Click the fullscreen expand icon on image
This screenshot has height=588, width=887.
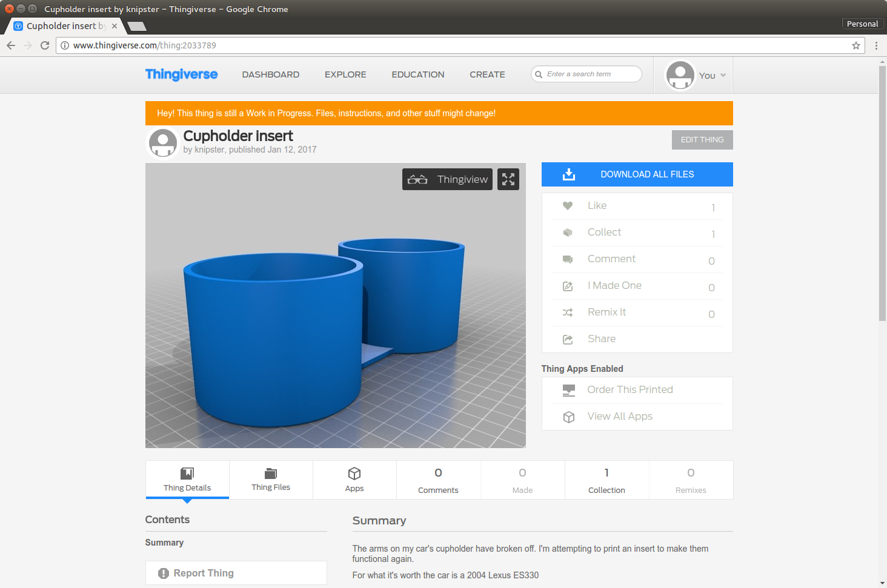coord(508,179)
